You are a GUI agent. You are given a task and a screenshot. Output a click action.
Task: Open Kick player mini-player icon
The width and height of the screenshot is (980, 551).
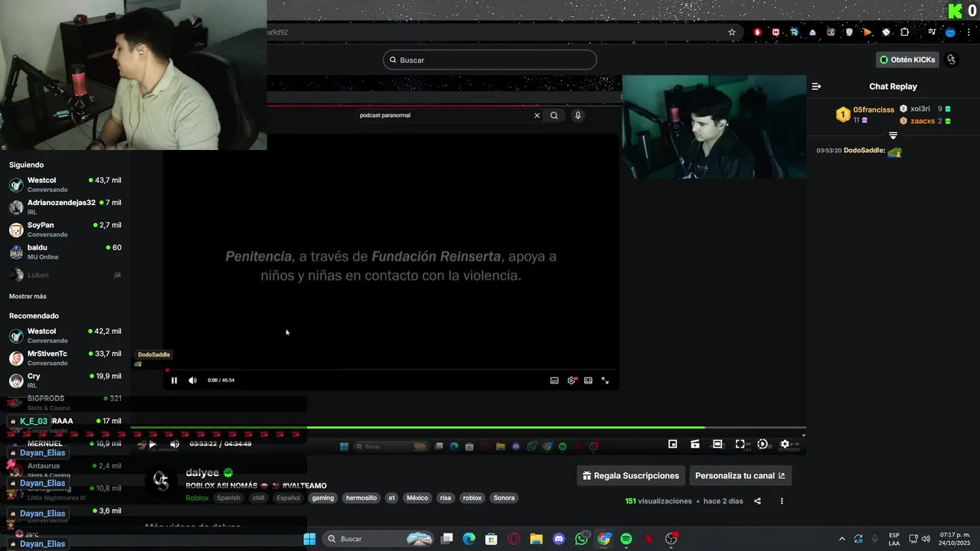(x=672, y=444)
